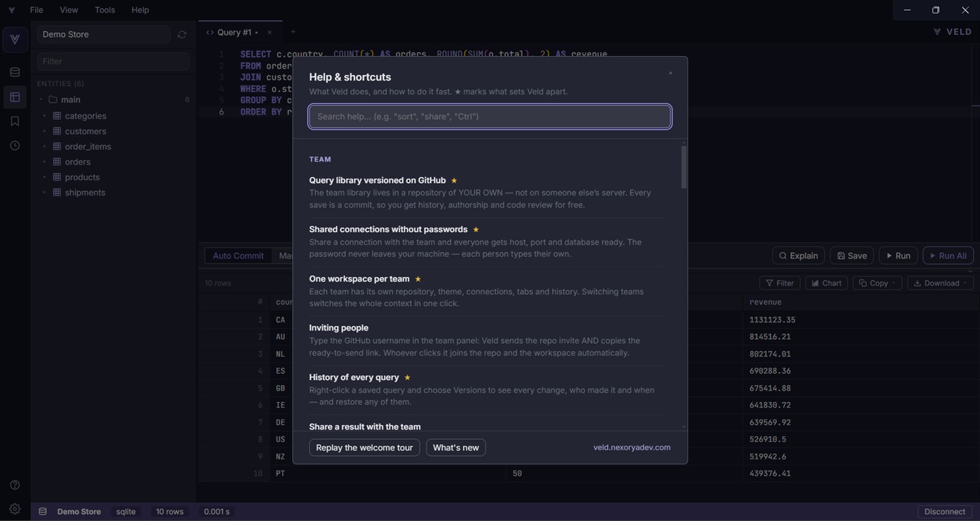This screenshot has height=521, width=980.
Task: Expand the orders table node
Action: click(44, 162)
